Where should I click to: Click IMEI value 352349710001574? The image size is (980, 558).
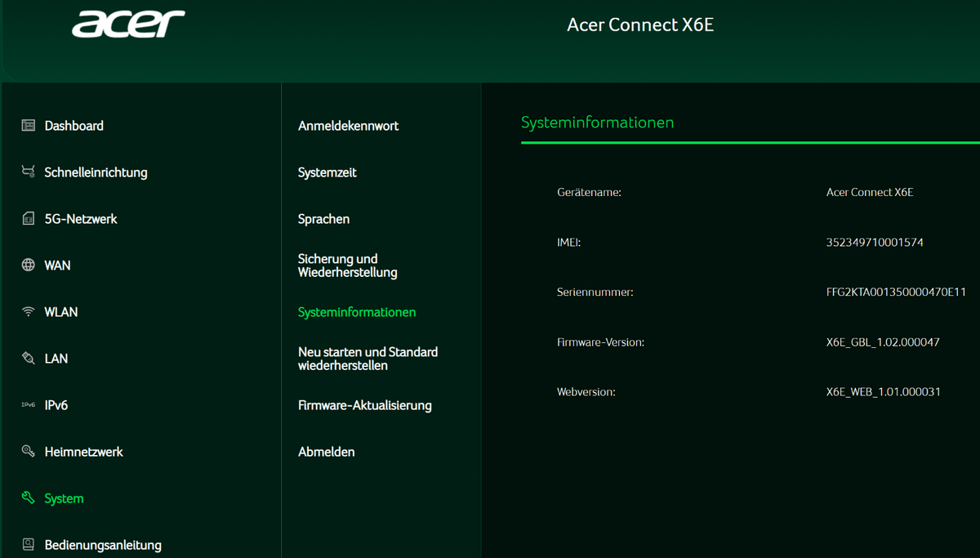point(875,243)
